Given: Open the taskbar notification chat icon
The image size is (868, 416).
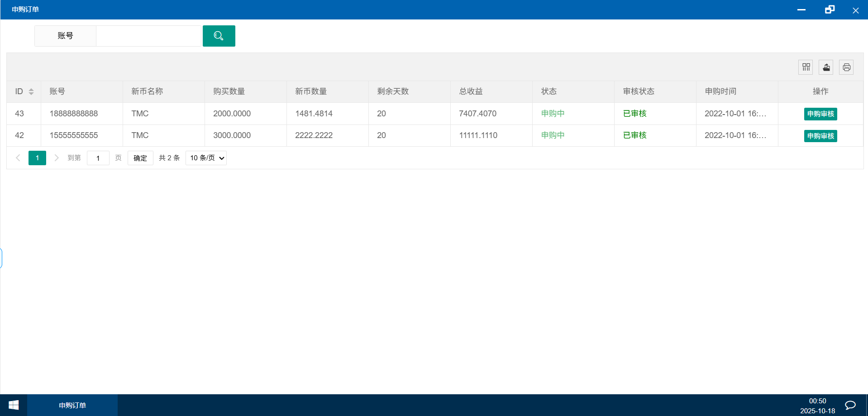Looking at the screenshot, I should pos(850,405).
